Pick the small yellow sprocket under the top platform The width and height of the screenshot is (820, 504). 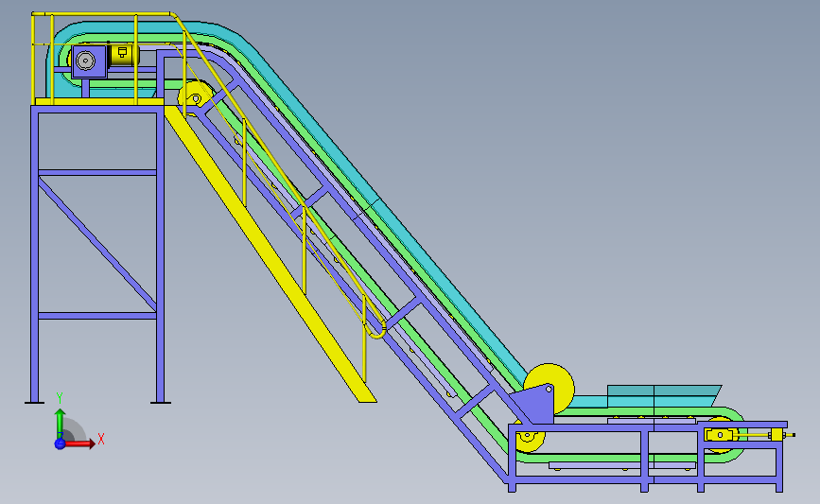(x=195, y=97)
